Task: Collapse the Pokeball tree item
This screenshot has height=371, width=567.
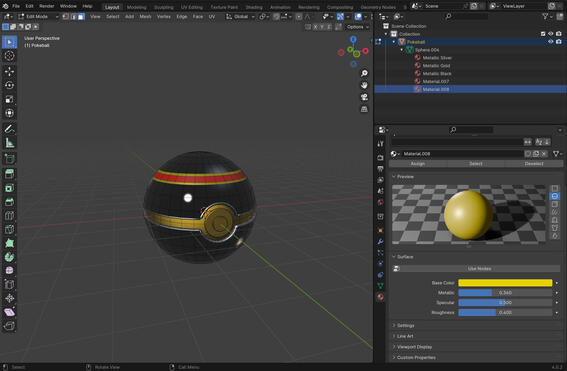Action: click(x=395, y=42)
